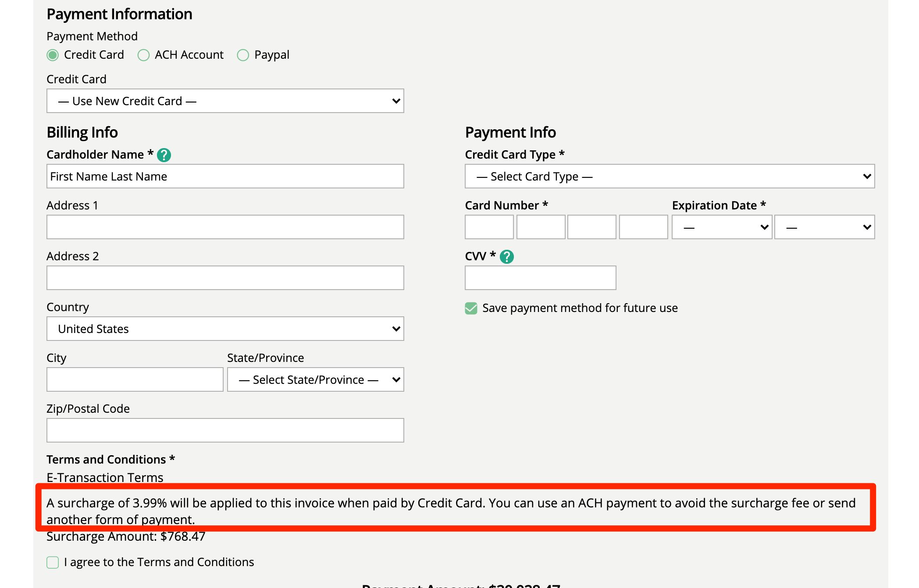Select the Credit Card payment method

point(53,55)
